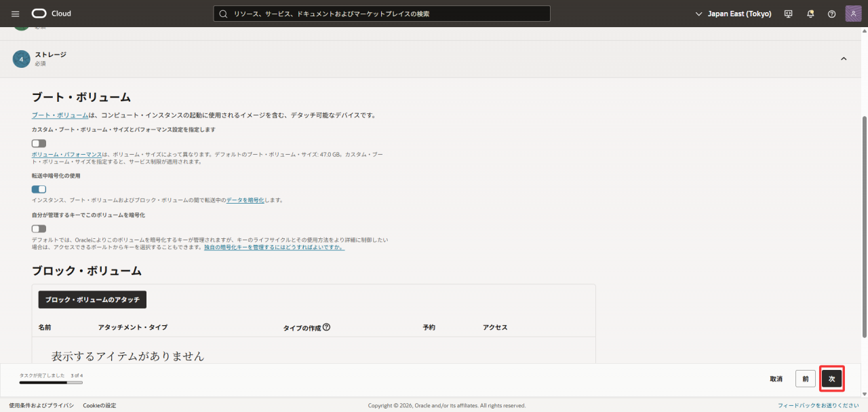Click the 3 of 4 progress text
This screenshot has height=412, width=868.
77,375
